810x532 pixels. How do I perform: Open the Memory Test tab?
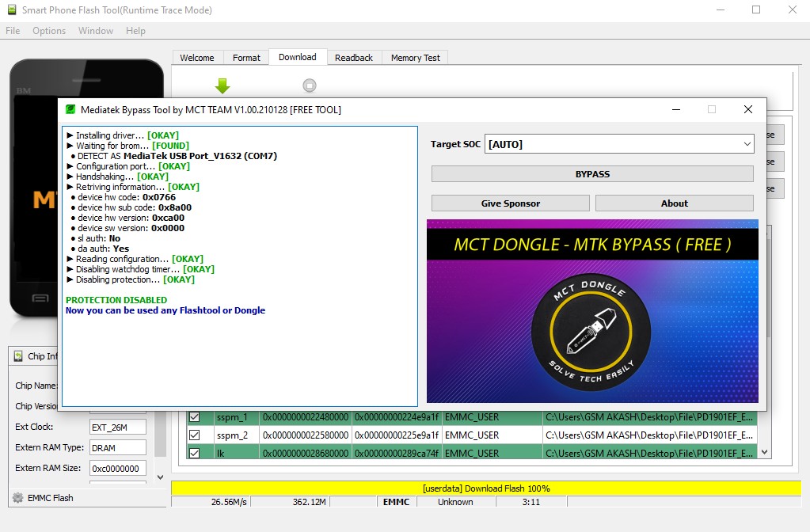point(416,58)
